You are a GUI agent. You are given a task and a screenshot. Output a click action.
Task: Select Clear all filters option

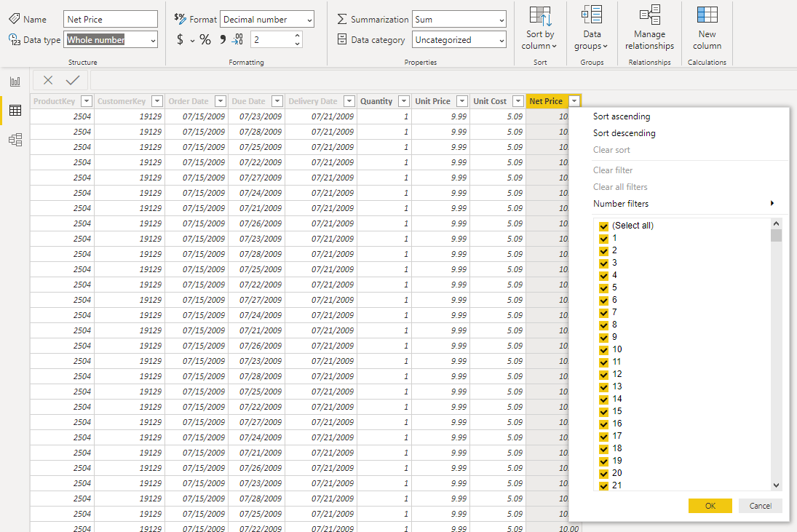[x=620, y=187]
